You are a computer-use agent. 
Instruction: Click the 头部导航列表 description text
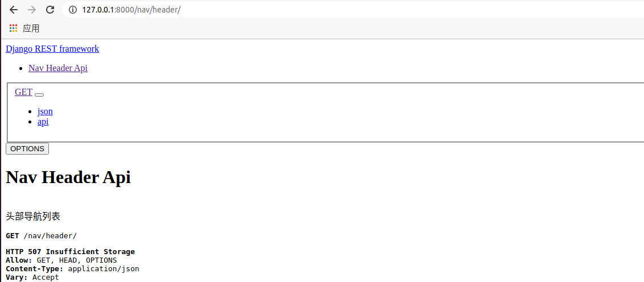33,216
